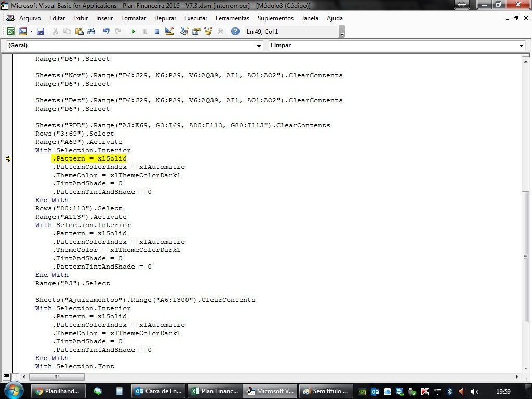Click Bluetooth tray icon

point(450,392)
